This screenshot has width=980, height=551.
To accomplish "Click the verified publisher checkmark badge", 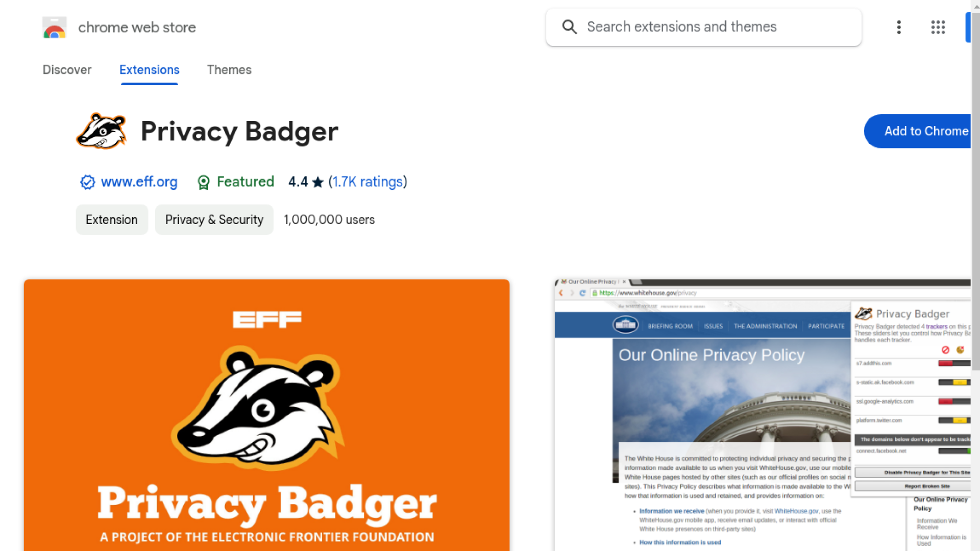I will (87, 182).
